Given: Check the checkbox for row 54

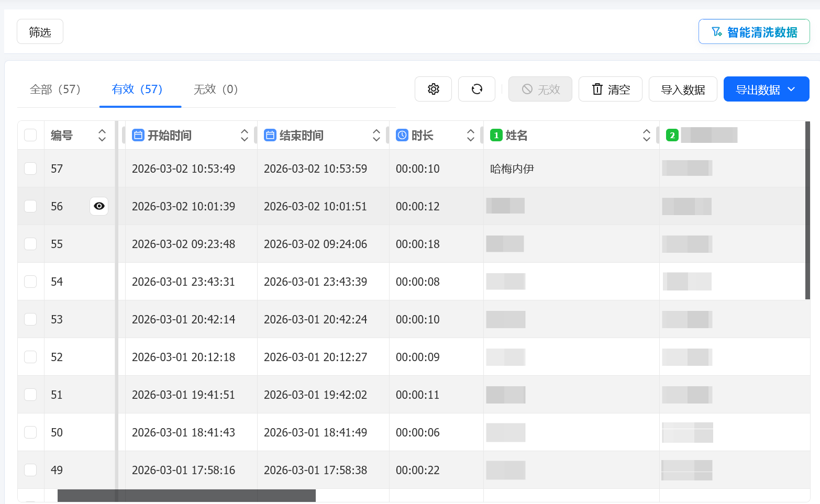Looking at the screenshot, I should [x=30, y=282].
